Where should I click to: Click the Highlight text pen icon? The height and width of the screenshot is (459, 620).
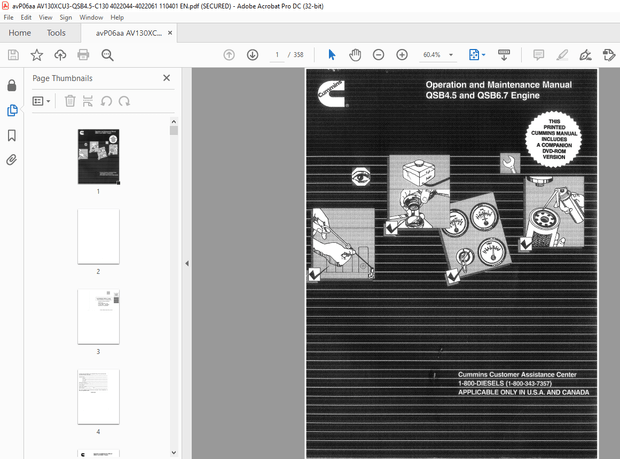click(562, 55)
